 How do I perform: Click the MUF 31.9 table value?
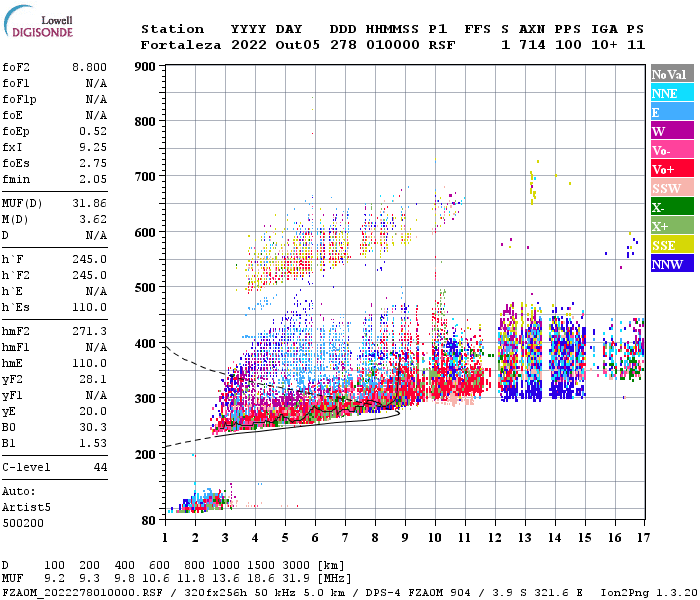click(x=296, y=578)
